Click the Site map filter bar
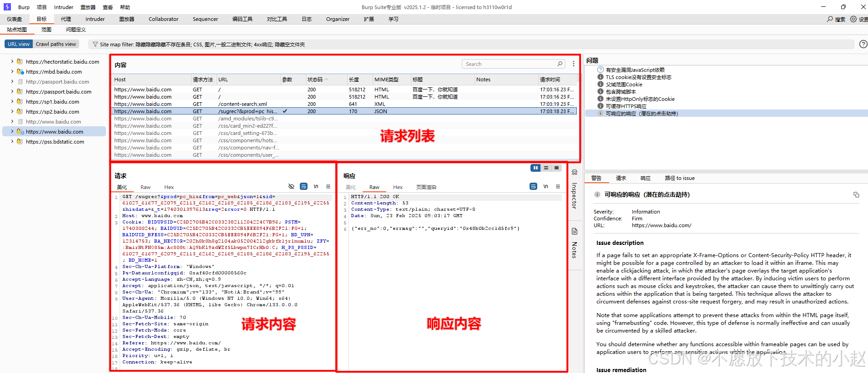868x373 pixels. (471, 45)
